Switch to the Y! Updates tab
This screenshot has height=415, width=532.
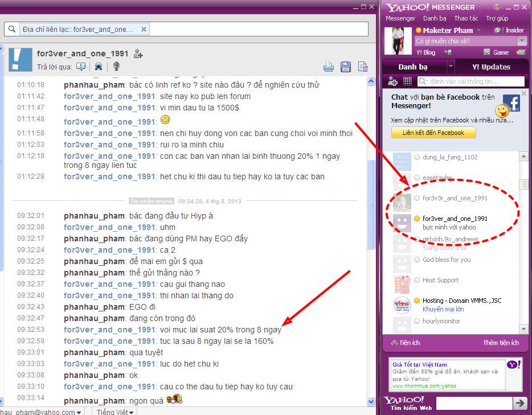click(x=492, y=67)
